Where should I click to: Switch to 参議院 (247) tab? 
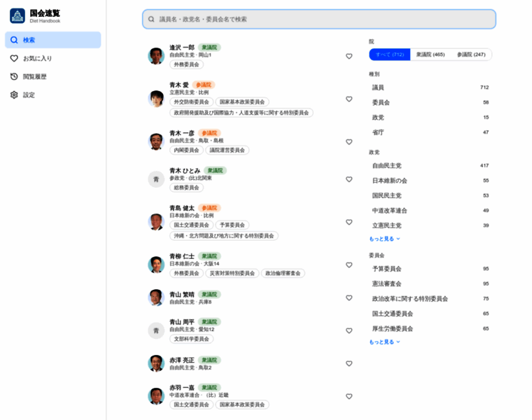pos(471,54)
